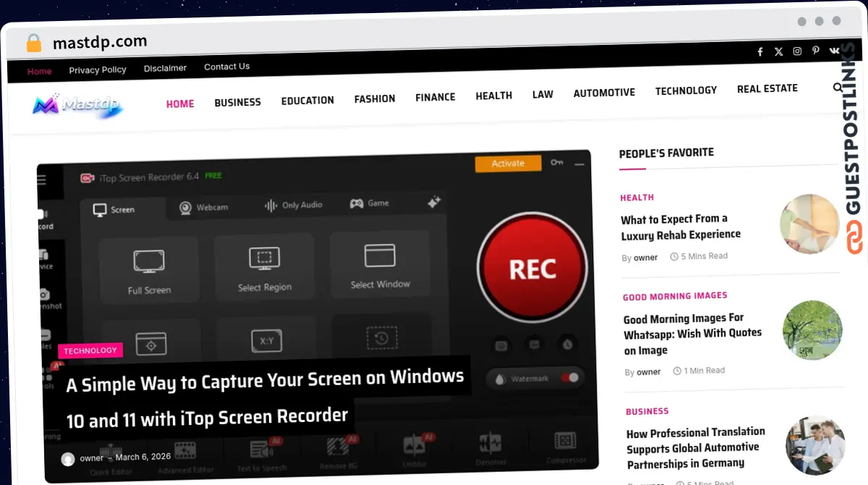Click Good Morning Images article thumbnail
Image resolution: width=868 pixels, height=485 pixels.
tap(812, 330)
